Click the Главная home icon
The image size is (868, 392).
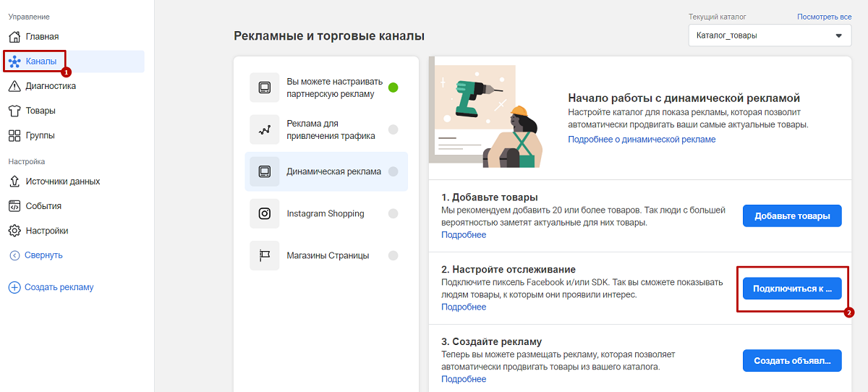click(14, 37)
